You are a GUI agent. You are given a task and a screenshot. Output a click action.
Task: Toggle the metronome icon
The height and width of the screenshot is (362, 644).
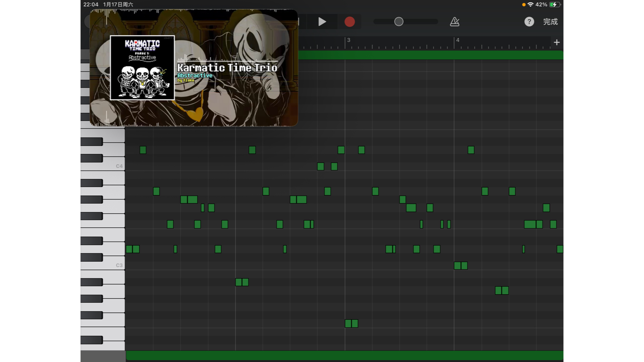455,22
